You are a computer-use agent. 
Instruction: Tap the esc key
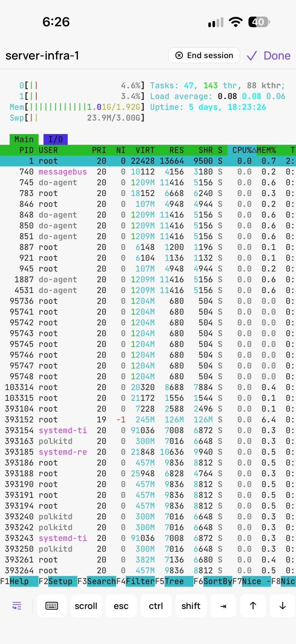click(121, 606)
